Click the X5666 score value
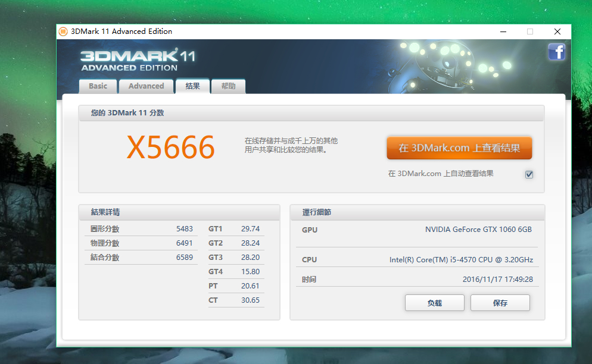This screenshot has width=592, height=364. 171,148
